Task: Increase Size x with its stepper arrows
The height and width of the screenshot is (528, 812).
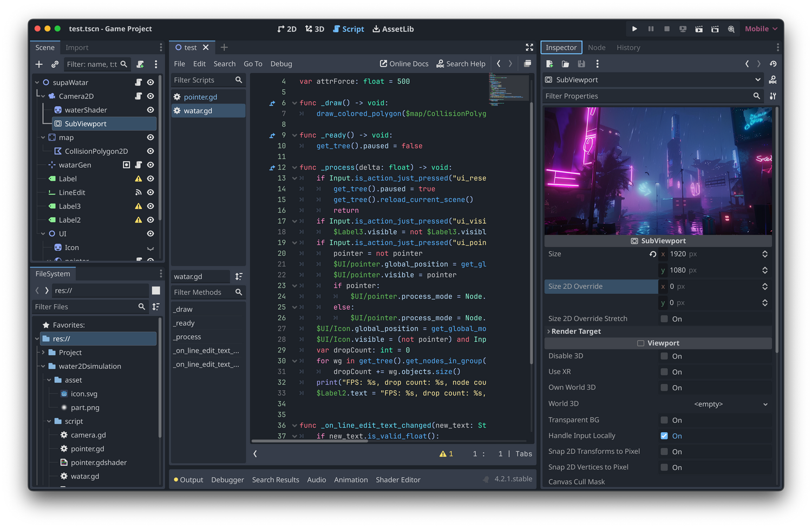Action: [x=765, y=253]
